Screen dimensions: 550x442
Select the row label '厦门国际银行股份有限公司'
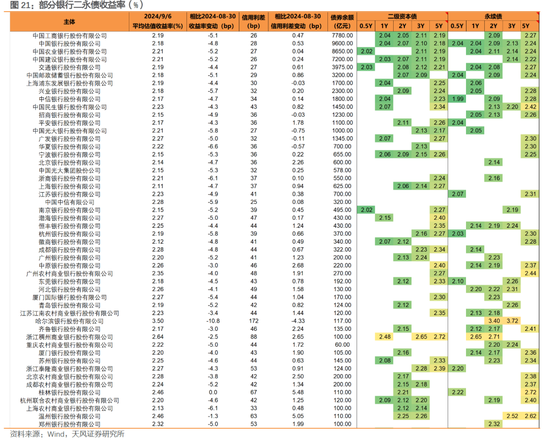point(69,297)
